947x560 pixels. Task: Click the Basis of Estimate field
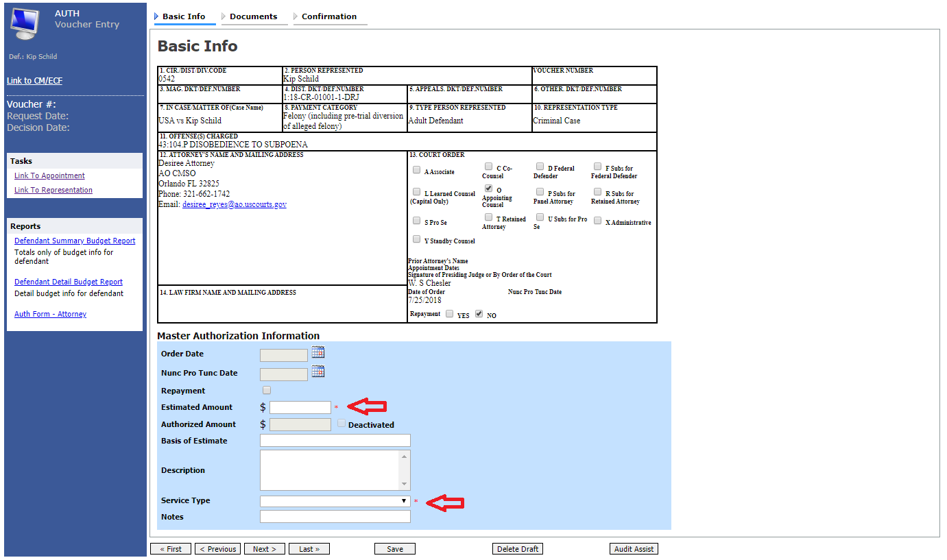tap(335, 440)
